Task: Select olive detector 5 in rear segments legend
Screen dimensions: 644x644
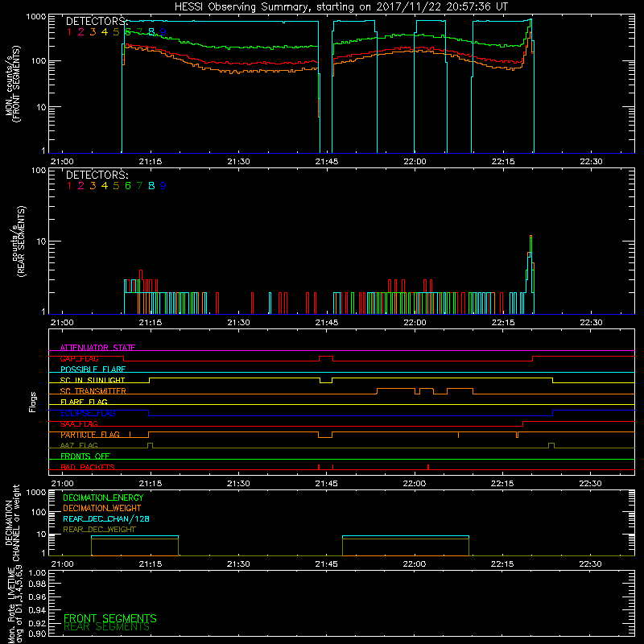Action: (116, 186)
